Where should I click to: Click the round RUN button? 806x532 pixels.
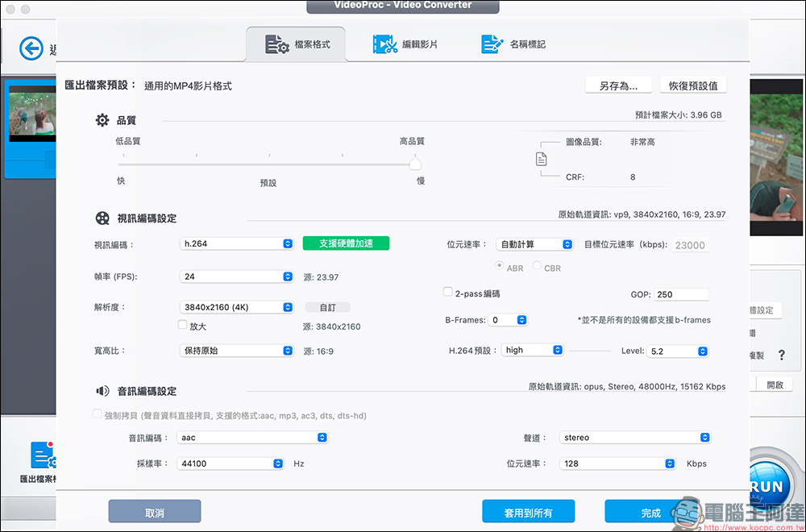point(771,486)
